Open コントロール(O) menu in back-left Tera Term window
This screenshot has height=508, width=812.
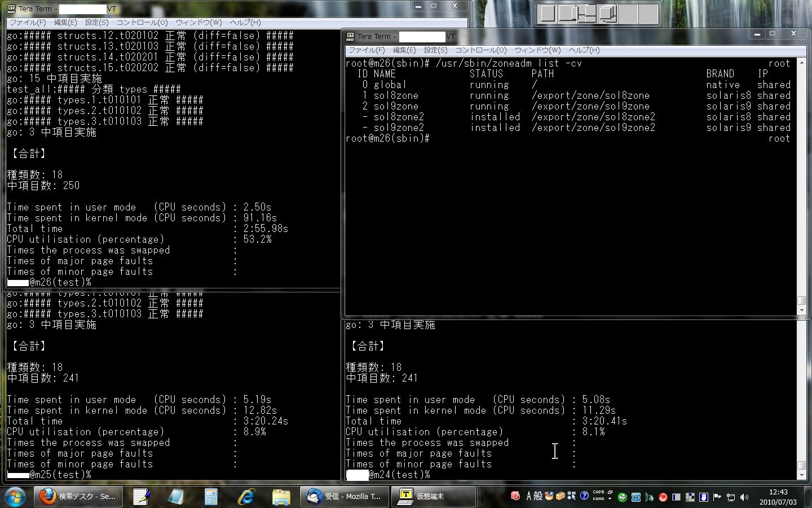pos(142,23)
